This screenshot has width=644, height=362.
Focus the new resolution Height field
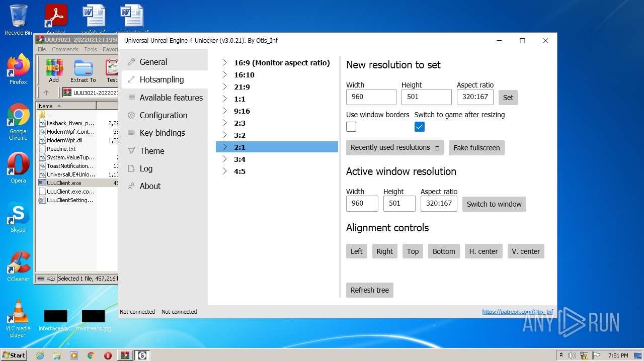(427, 97)
